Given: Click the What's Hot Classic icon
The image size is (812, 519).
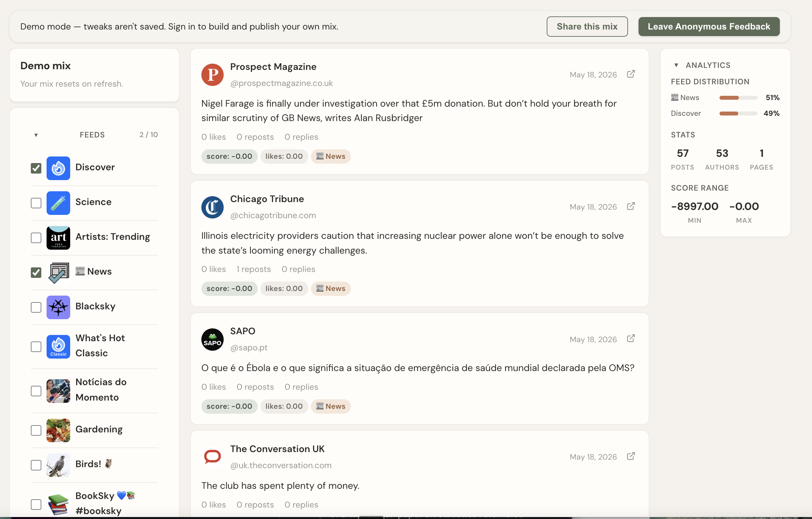Looking at the screenshot, I should click(58, 347).
